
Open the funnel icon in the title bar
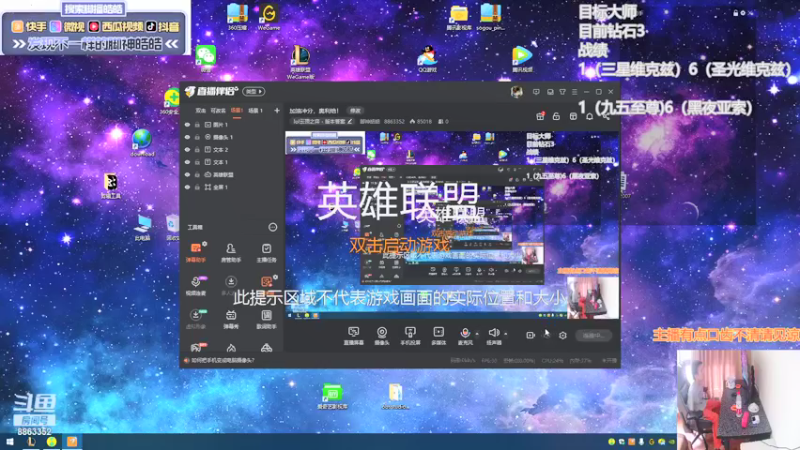click(562, 92)
